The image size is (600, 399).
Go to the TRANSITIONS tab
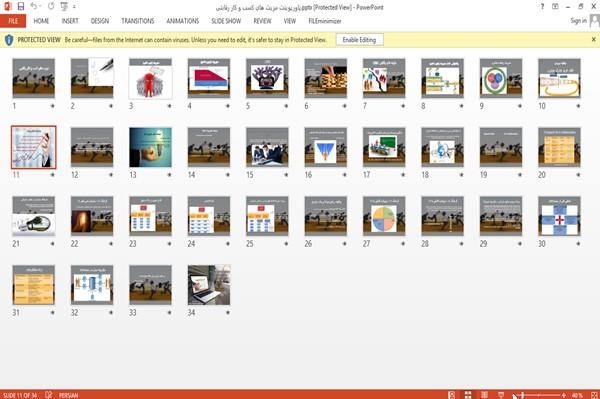point(138,21)
